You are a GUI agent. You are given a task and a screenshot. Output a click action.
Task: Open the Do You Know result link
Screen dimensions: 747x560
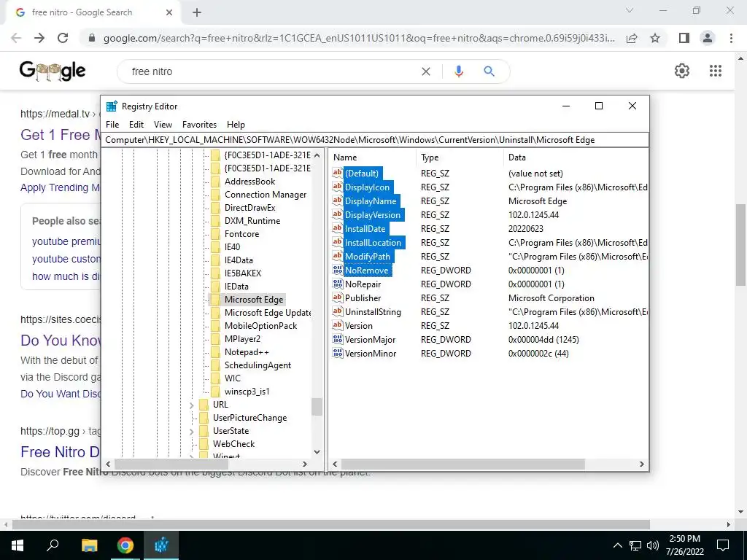click(60, 341)
